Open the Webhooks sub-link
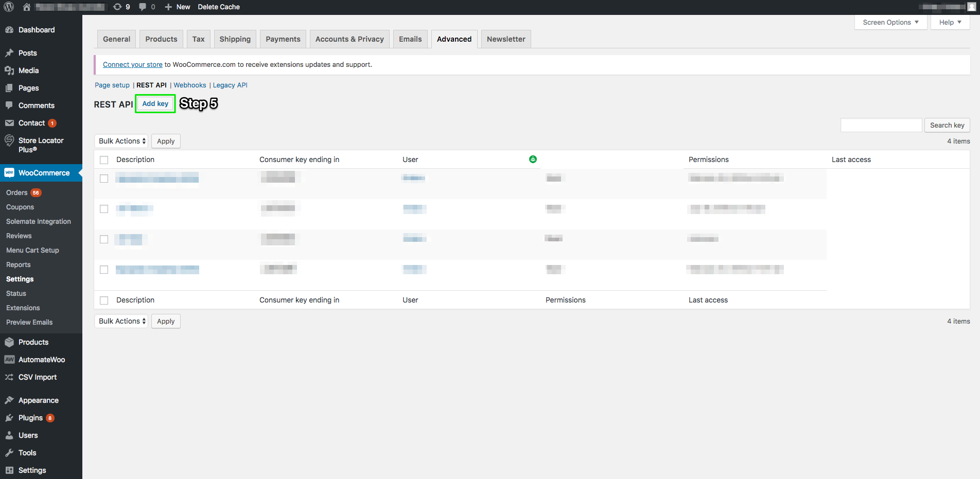 (190, 85)
